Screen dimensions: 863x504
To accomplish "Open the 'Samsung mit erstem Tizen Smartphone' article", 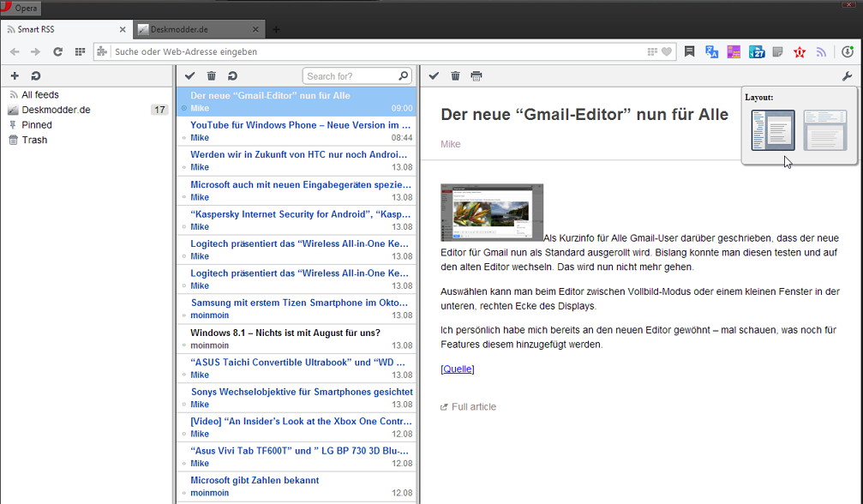I will (x=297, y=309).
